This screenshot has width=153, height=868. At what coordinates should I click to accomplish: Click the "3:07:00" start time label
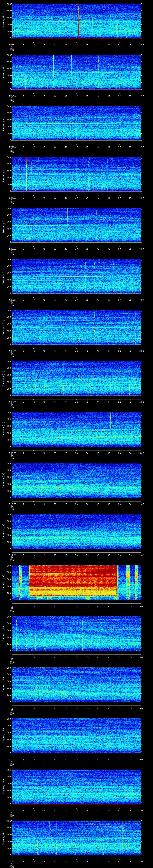pos(12,351)
